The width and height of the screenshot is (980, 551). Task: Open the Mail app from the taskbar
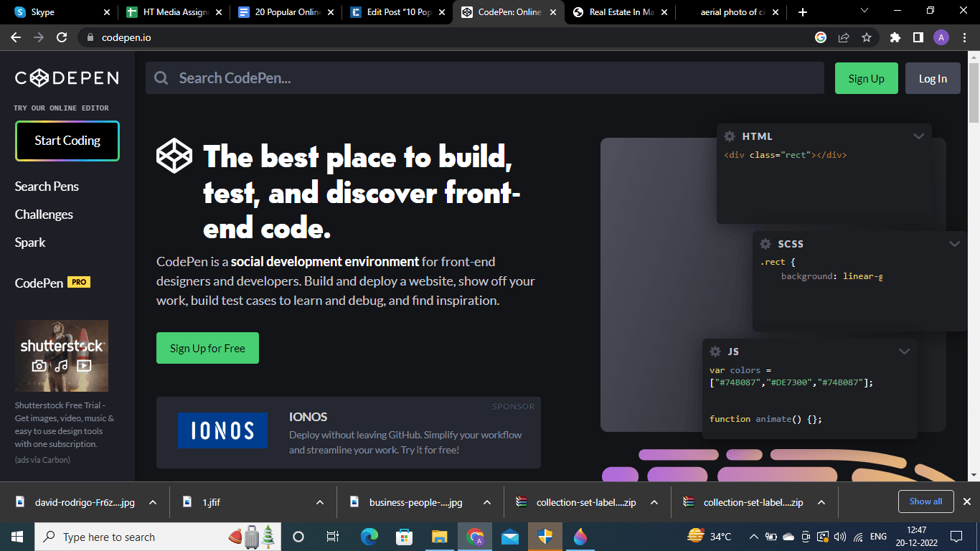click(x=510, y=537)
